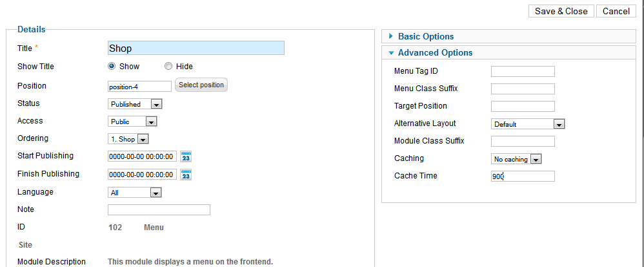The image size is (644, 267).
Task: Click the Menu Class Suffix field
Action: [x=523, y=89]
